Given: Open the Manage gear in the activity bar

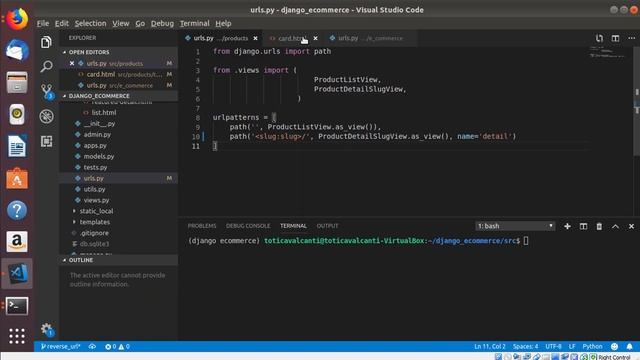Looking at the screenshot, I should coord(47,329).
